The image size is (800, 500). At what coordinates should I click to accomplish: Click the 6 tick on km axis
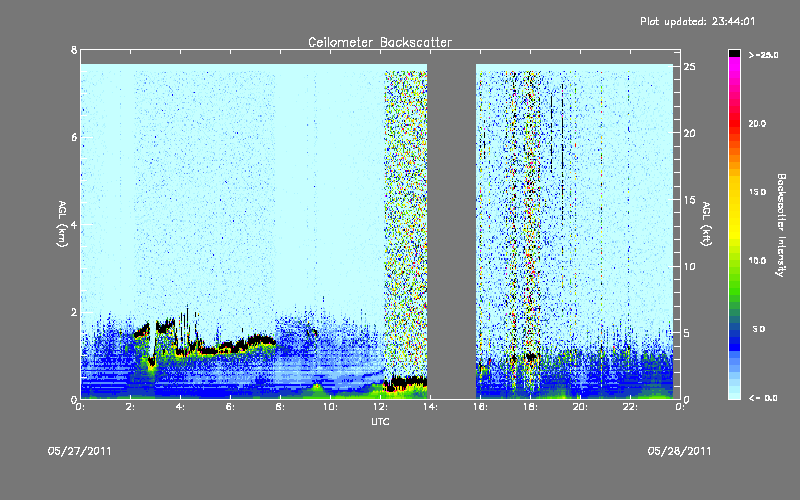74,137
